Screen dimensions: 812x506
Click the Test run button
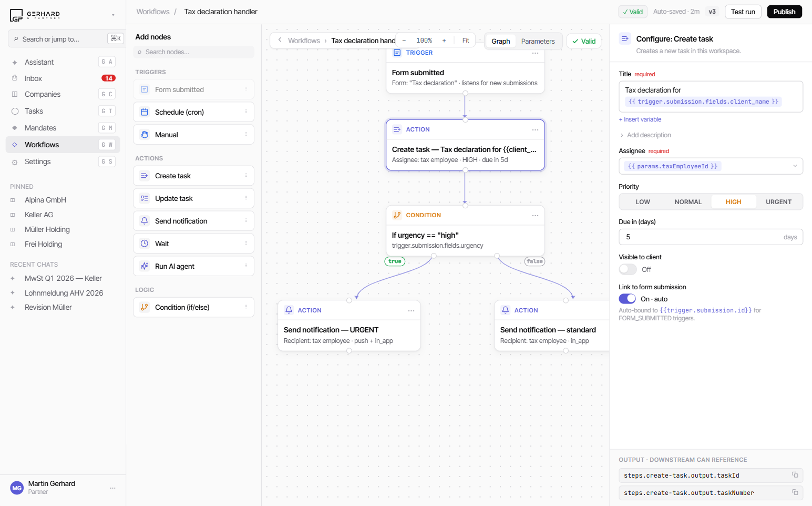(x=743, y=12)
